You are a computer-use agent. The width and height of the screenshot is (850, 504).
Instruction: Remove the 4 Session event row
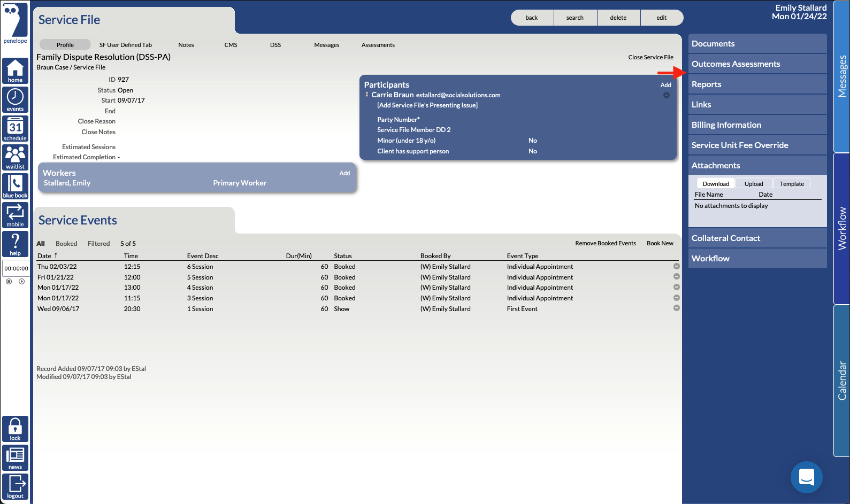tap(677, 287)
